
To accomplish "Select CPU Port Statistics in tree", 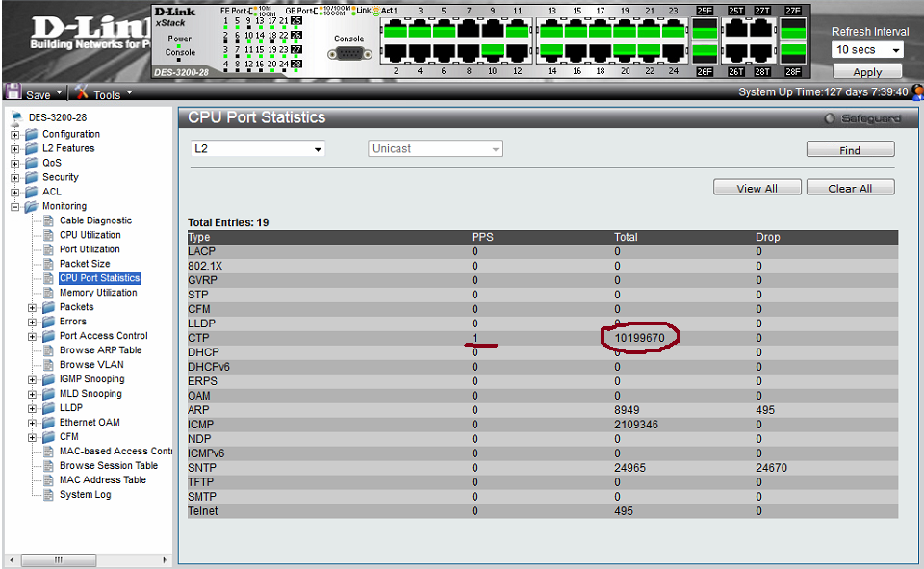I will pyautogui.click(x=99, y=277).
